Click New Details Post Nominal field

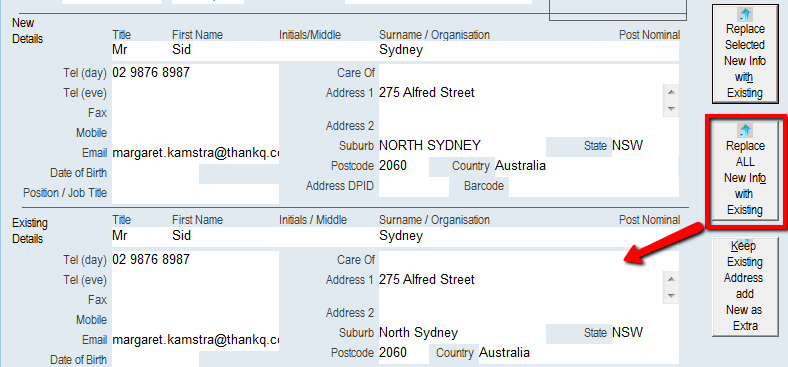(649, 50)
